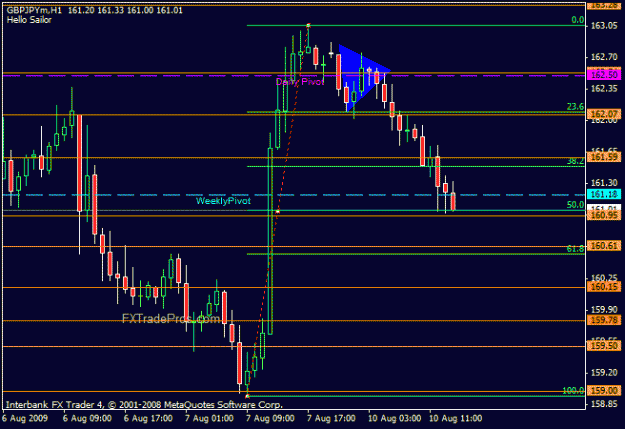Click the orange 160.15 price tag
625x429 pixels.
click(604, 287)
